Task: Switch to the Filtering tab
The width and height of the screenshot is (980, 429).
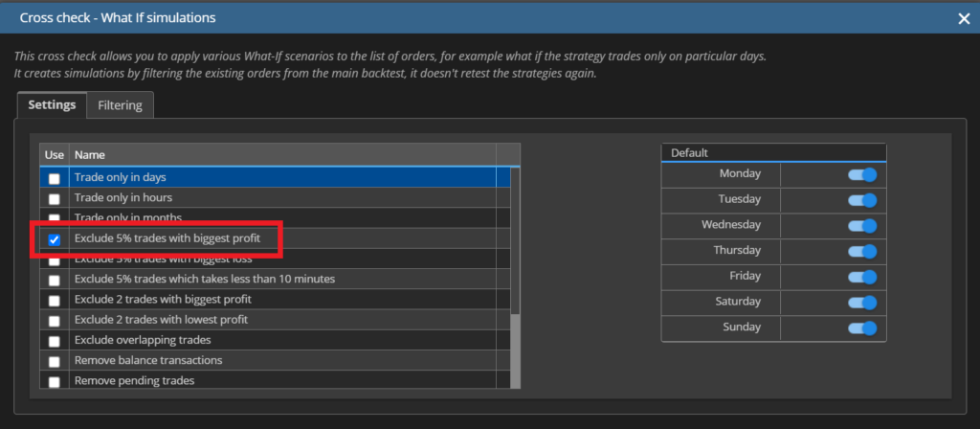Action: (120, 104)
